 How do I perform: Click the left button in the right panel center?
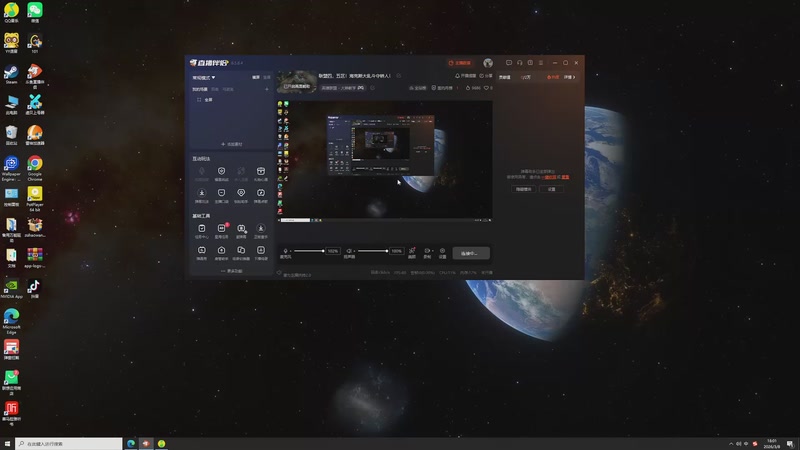tap(523, 189)
